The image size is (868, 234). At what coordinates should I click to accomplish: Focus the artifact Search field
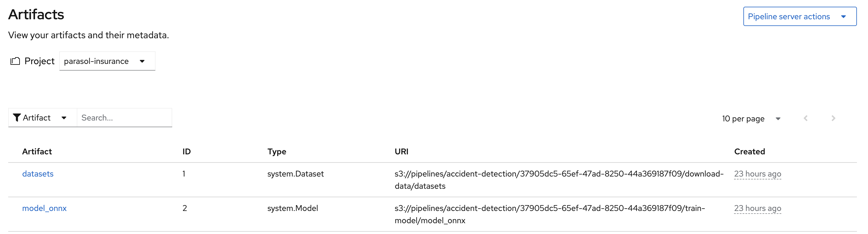coord(124,118)
